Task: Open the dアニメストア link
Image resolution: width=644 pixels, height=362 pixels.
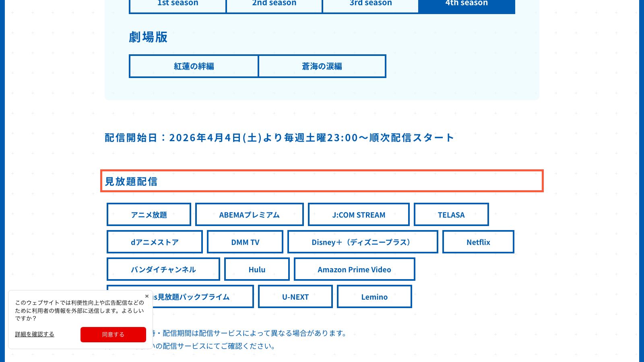Action: click(x=155, y=242)
